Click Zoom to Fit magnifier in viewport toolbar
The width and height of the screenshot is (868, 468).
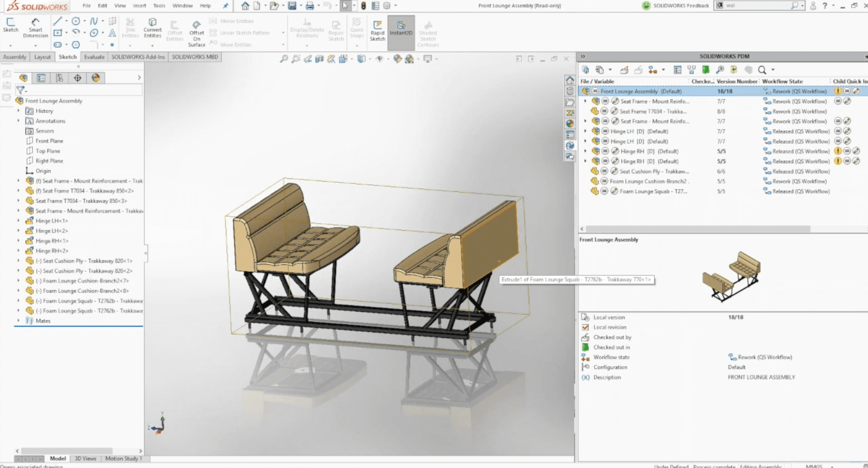[284, 59]
